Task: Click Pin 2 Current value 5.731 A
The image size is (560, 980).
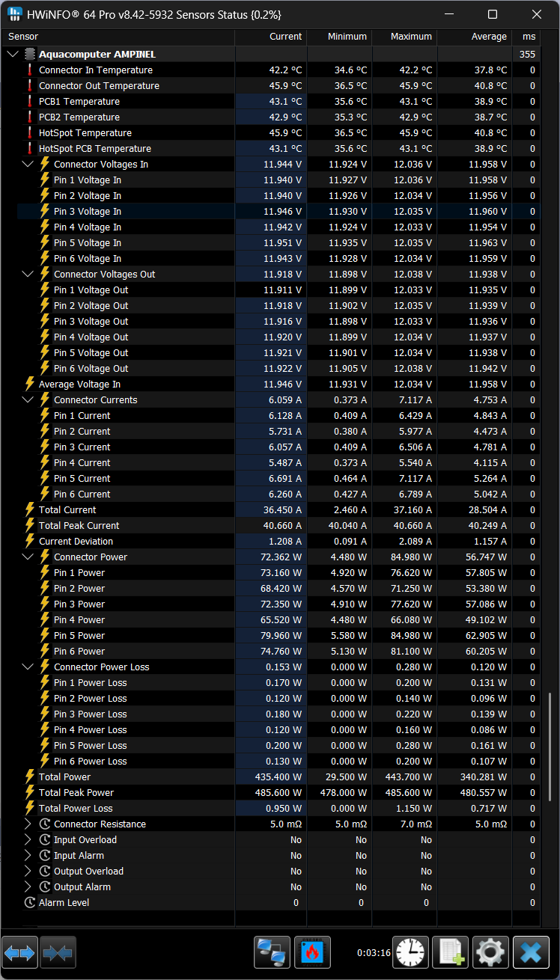Action: point(285,431)
